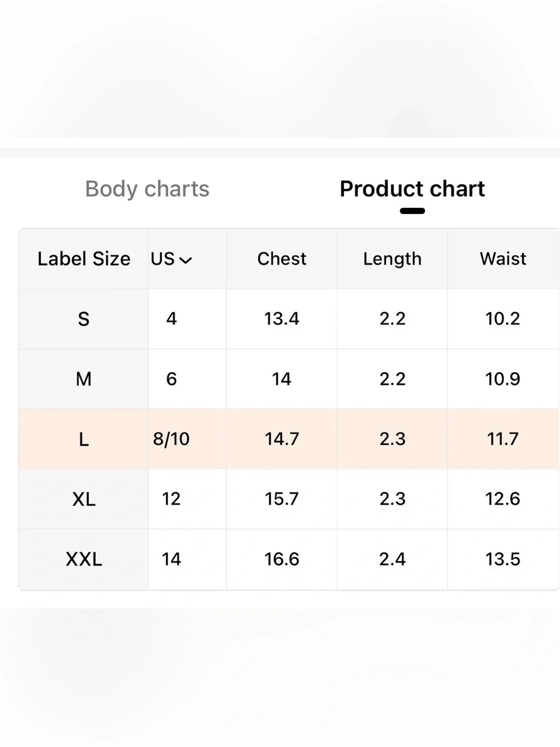Click the 8/10 US size cell

pyautogui.click(x=171, y=439)
